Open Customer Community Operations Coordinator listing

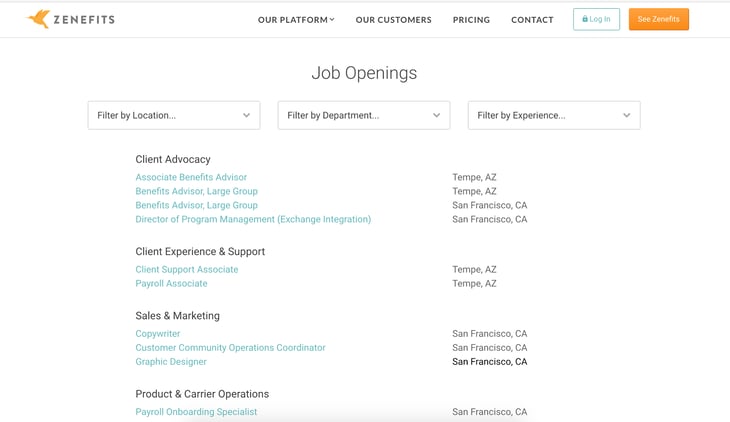pyautogui.click(x=230, y=347)
